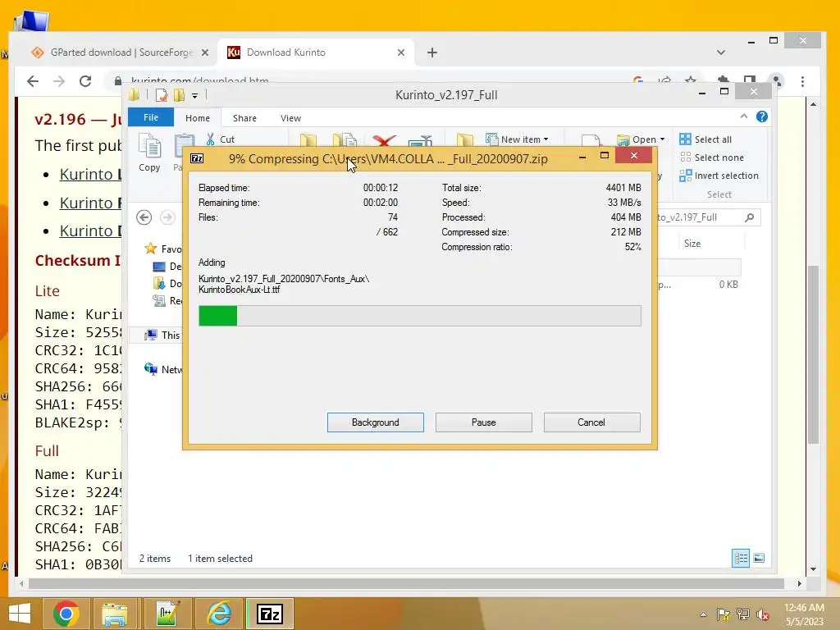Switch Explorer to Details view

[x=741, y=558]
